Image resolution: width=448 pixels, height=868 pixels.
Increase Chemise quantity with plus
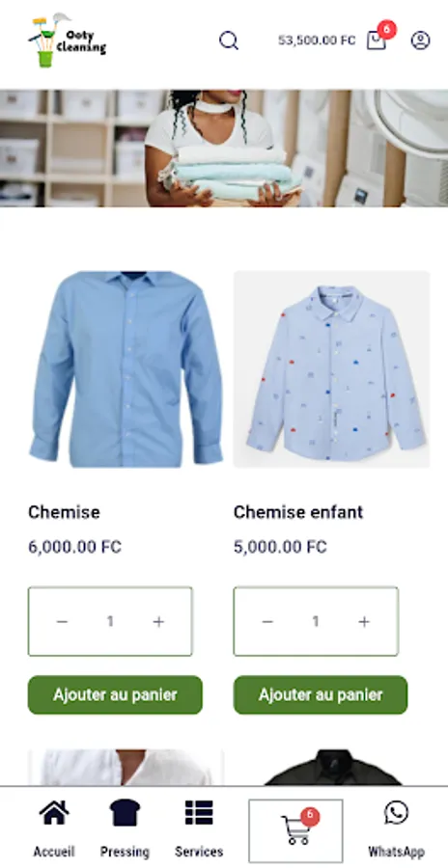[158, 622]
